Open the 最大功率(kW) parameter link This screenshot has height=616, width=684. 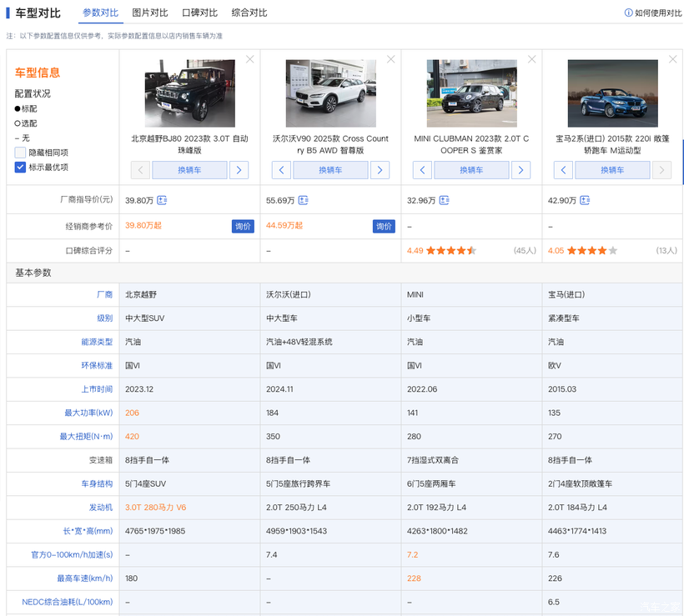click(86, 413)
